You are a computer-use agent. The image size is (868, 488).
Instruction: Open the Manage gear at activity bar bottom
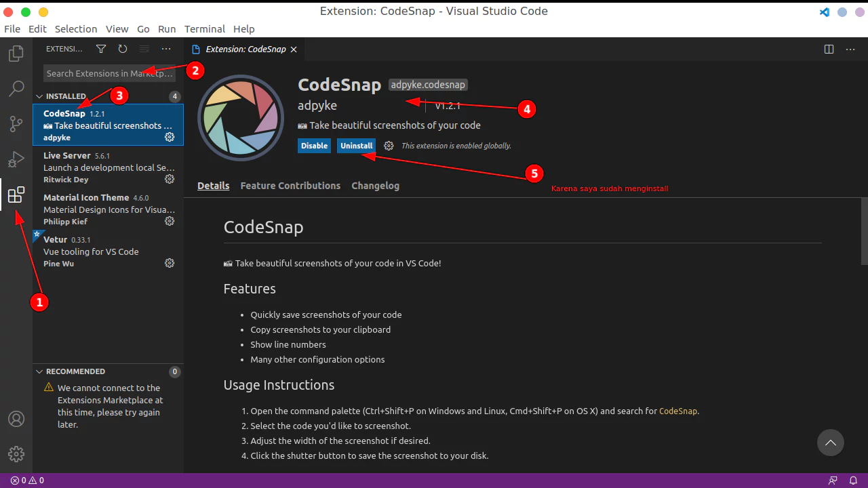coord(16,454)
